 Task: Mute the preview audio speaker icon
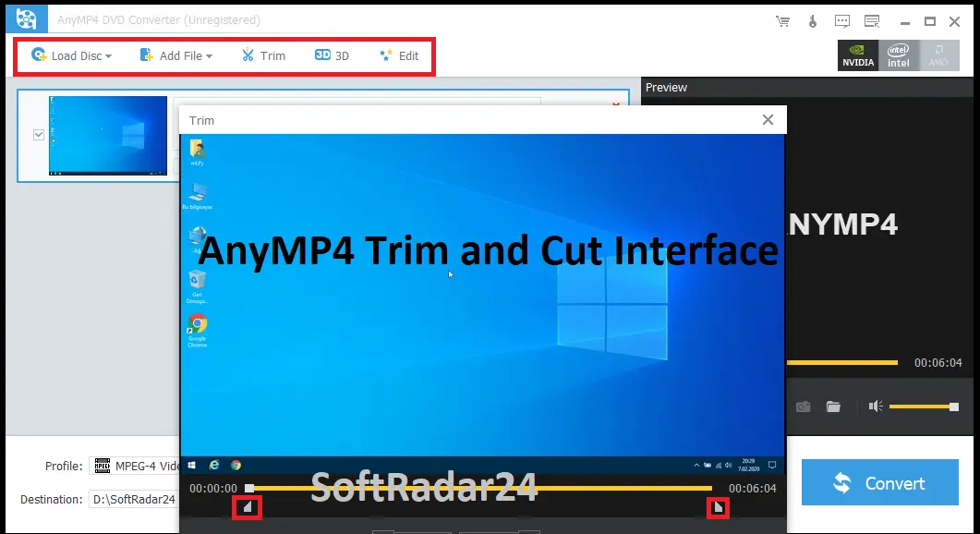[x=876, y=407]
